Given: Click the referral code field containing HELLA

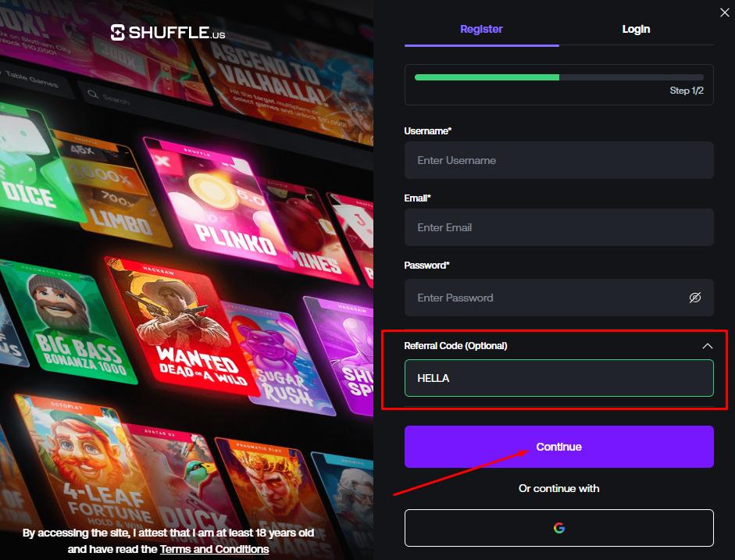Looking at the screenshot, I should click(x=558, y=378).
